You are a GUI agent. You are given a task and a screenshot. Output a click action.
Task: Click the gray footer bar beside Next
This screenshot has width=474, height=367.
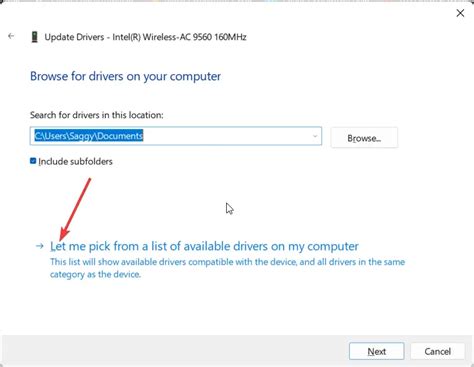tap(173, 351)
